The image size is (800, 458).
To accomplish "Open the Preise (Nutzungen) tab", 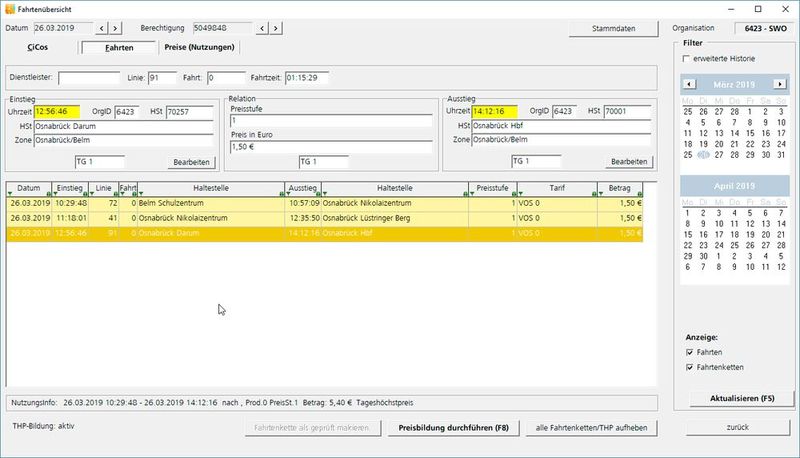I will tap(198, 47).
